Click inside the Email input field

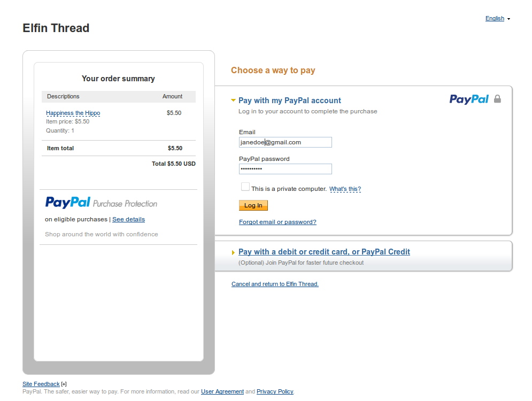coord(286,142)
